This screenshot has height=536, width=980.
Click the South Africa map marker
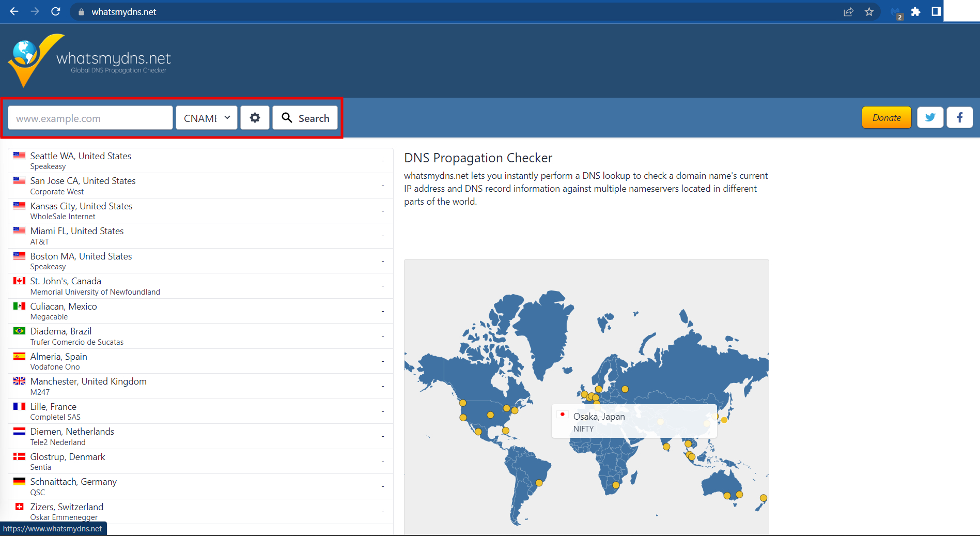coord(616,485)
